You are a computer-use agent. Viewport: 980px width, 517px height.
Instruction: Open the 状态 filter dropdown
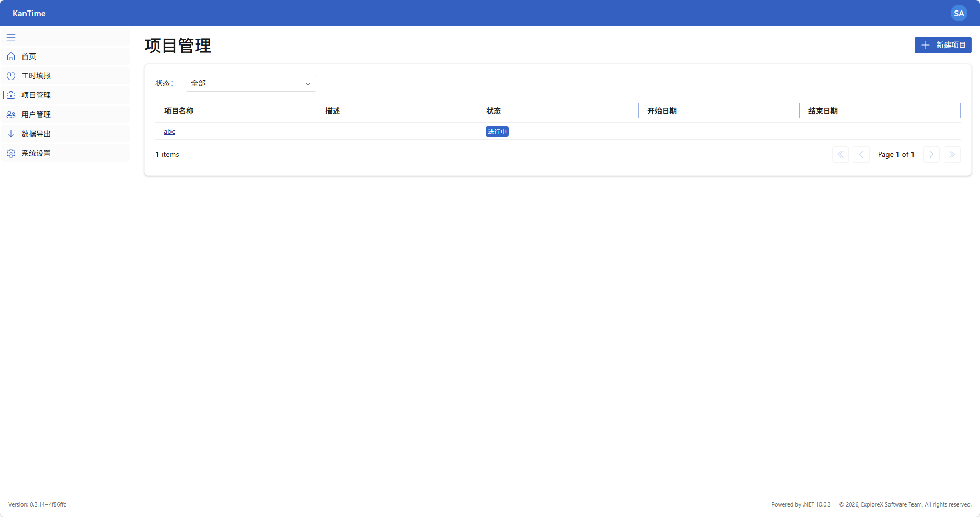pos(250,83)
